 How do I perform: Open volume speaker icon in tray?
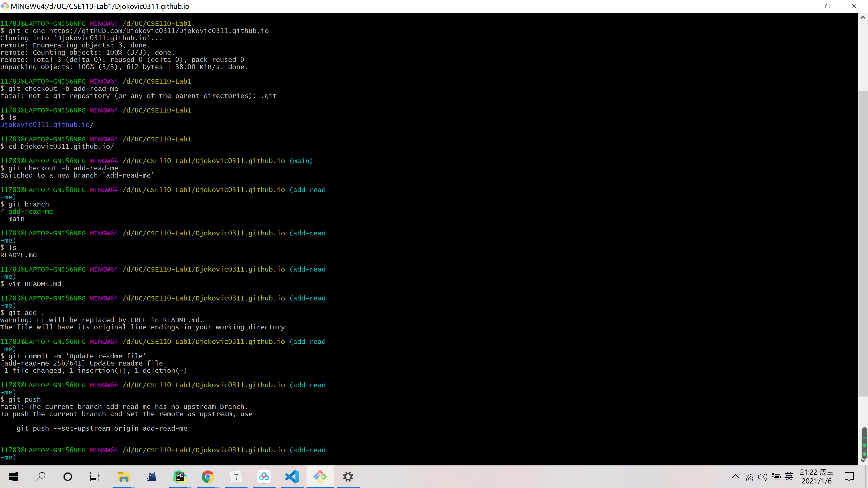coord(762,476)
